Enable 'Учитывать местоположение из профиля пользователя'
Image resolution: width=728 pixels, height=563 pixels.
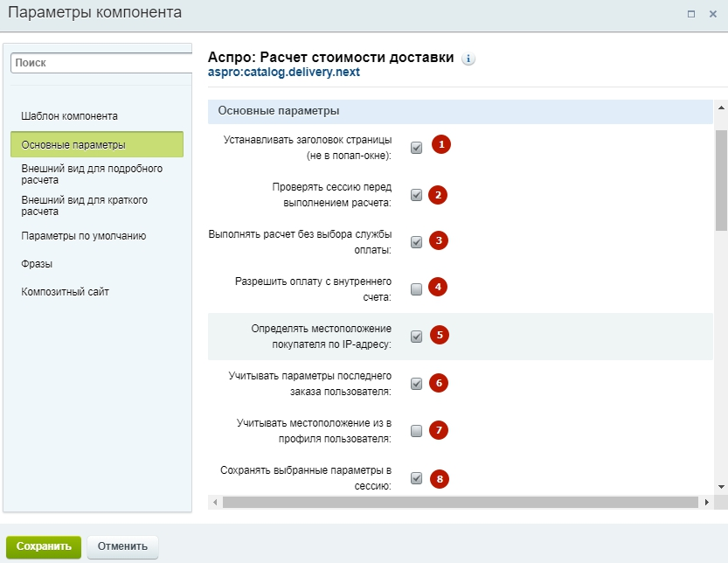(x=417, y=431)
